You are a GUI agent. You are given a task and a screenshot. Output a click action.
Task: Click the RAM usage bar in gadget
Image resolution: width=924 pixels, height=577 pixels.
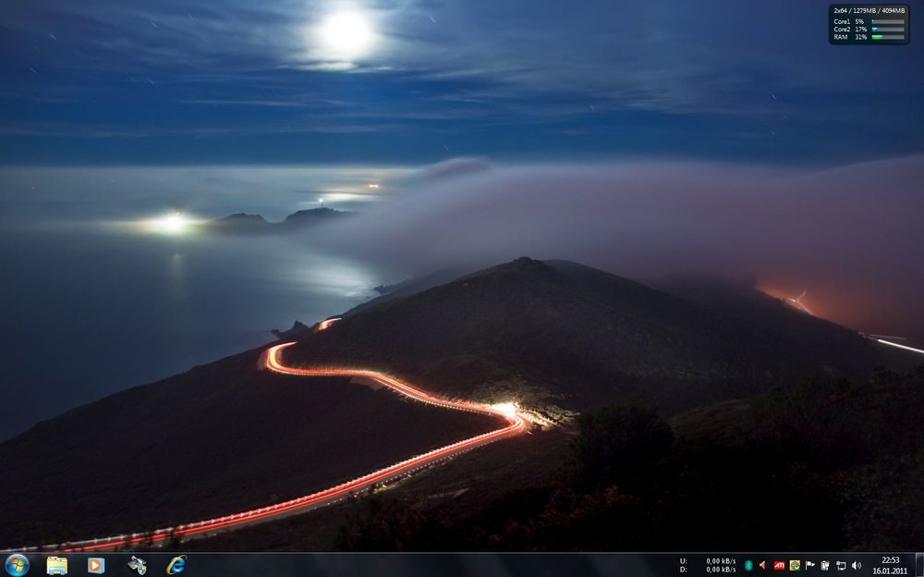pyautogui.click(x=888, y=37)
